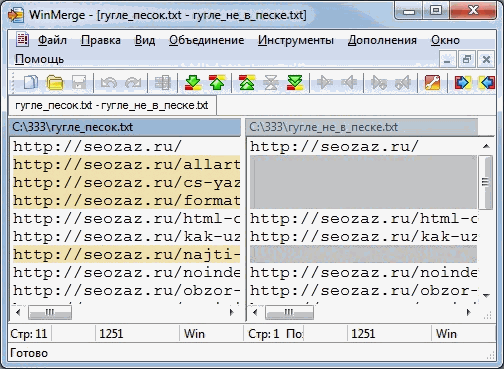Click the WinMerge application title bar icon
This screenshot has width=504, height=369.
pos(16,15)
